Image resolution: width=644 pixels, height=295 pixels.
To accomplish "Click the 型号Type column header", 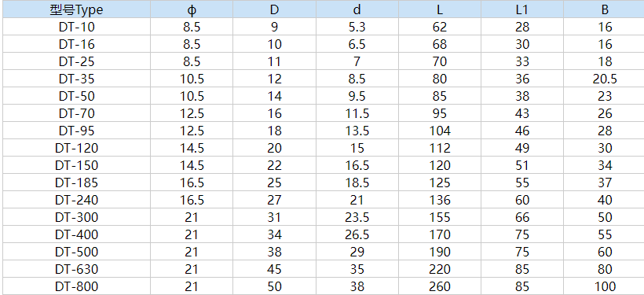I will tap(76, 10).
